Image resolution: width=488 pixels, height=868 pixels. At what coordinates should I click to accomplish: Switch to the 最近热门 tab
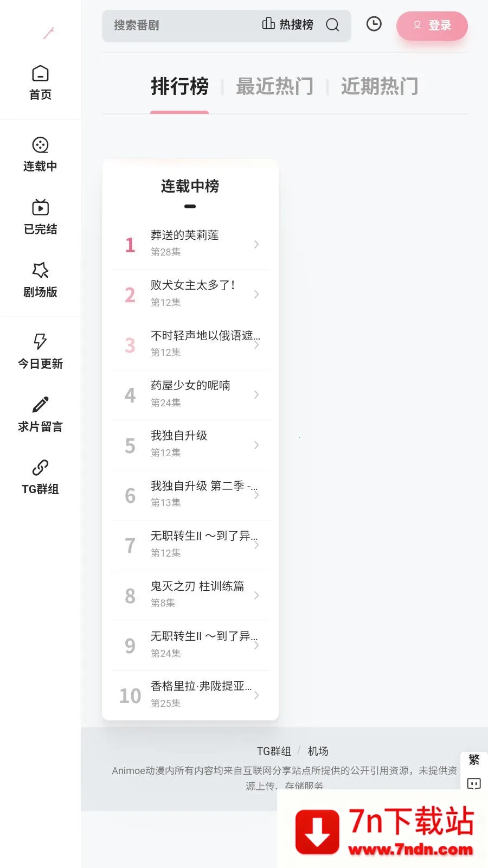point(274,86)
